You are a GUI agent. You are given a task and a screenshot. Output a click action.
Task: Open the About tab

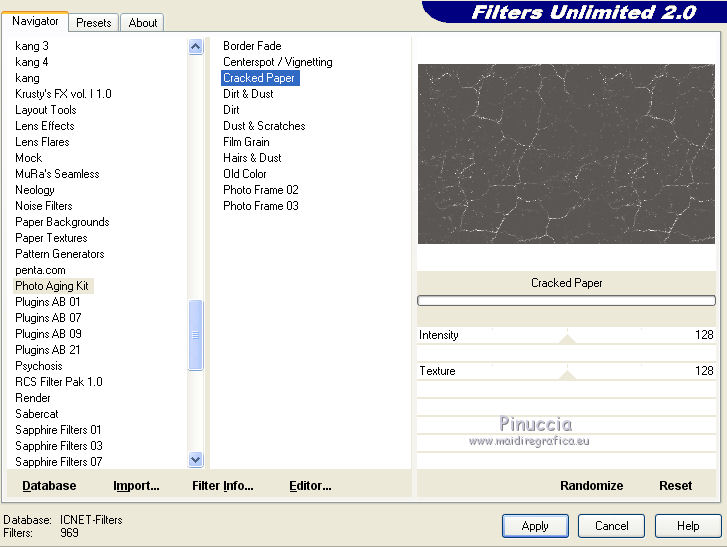[x=143, y=23]
